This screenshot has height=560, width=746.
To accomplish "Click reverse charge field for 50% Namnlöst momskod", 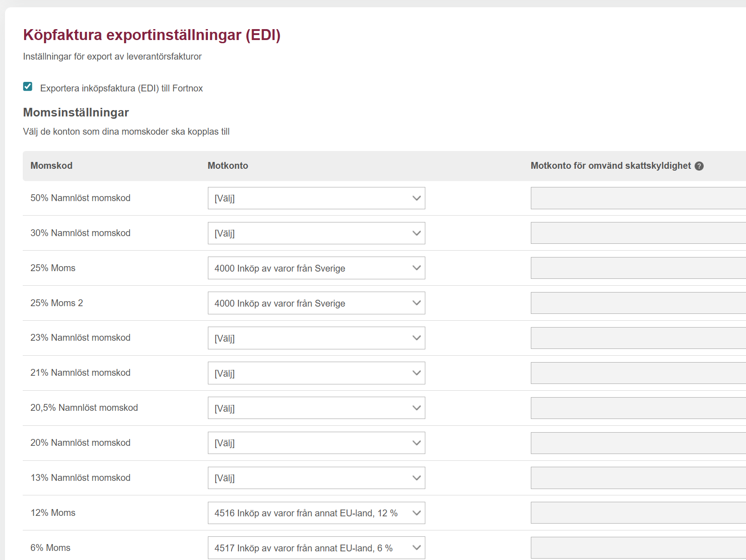I will pos(638,198).
